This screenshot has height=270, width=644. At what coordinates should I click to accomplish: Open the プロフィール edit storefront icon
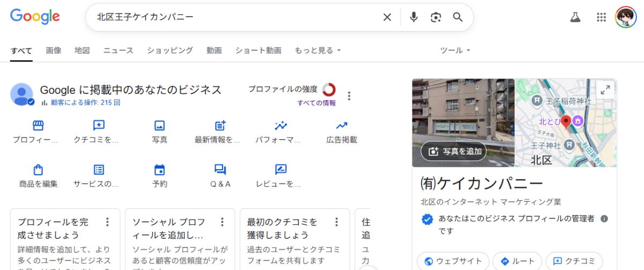38,126
